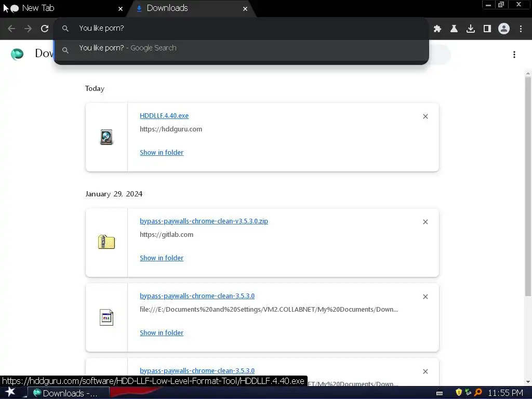Open the Chrome Labs flask icon
532x399 pixels.
coord(454,29)
